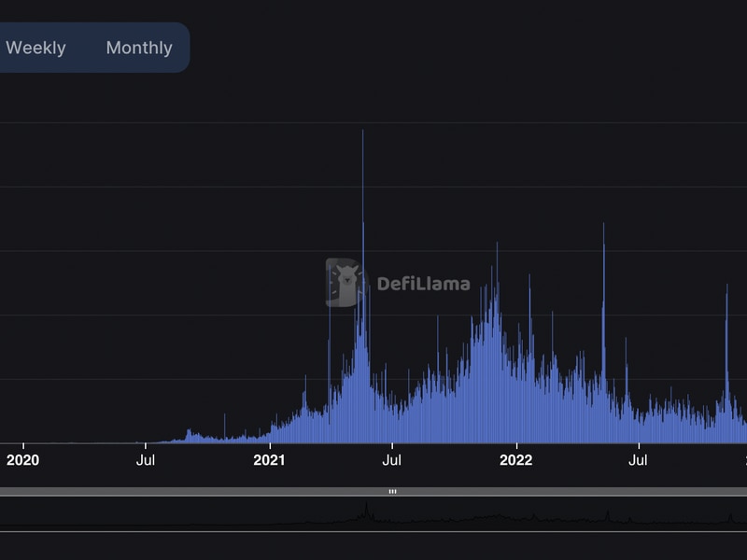
Task: Select the Monthly view tab
Action: coord(139,48)
